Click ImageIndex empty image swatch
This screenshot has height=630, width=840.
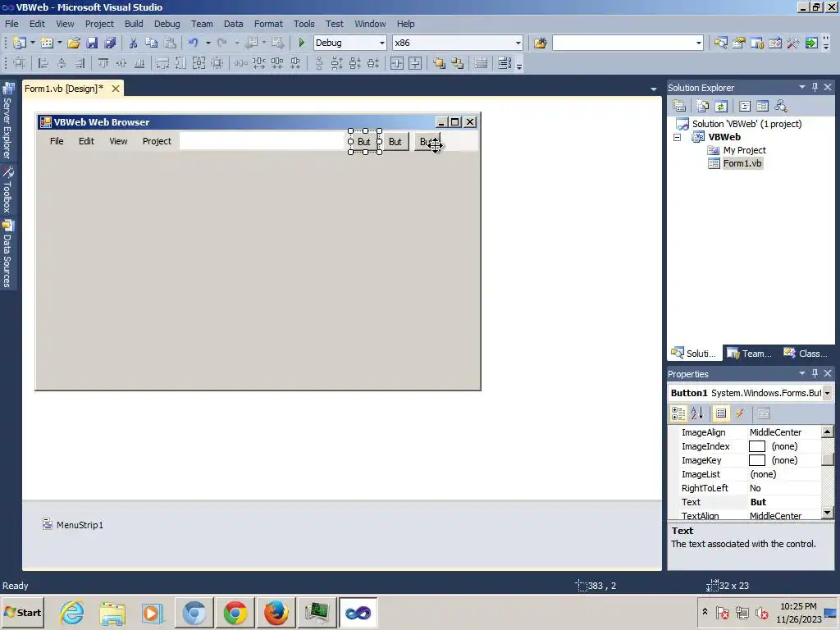pos(757,446)
